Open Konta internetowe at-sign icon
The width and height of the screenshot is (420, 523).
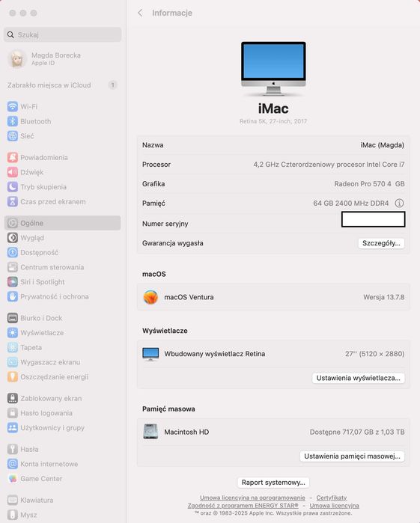tap(12, 464)
